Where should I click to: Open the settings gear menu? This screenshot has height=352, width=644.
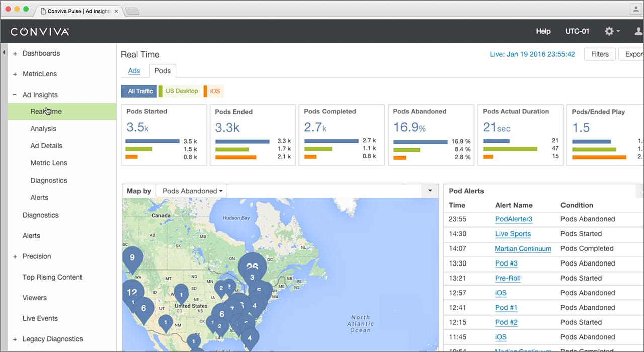point(612,31)
